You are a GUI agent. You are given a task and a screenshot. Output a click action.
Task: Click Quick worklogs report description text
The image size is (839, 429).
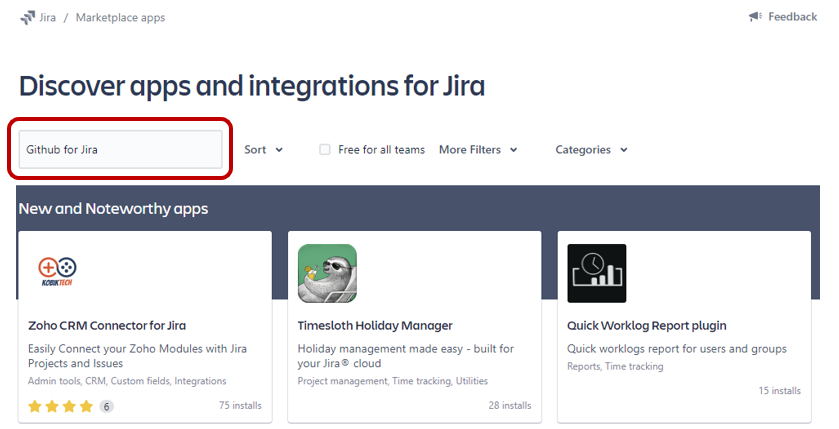tap(677, 349)
